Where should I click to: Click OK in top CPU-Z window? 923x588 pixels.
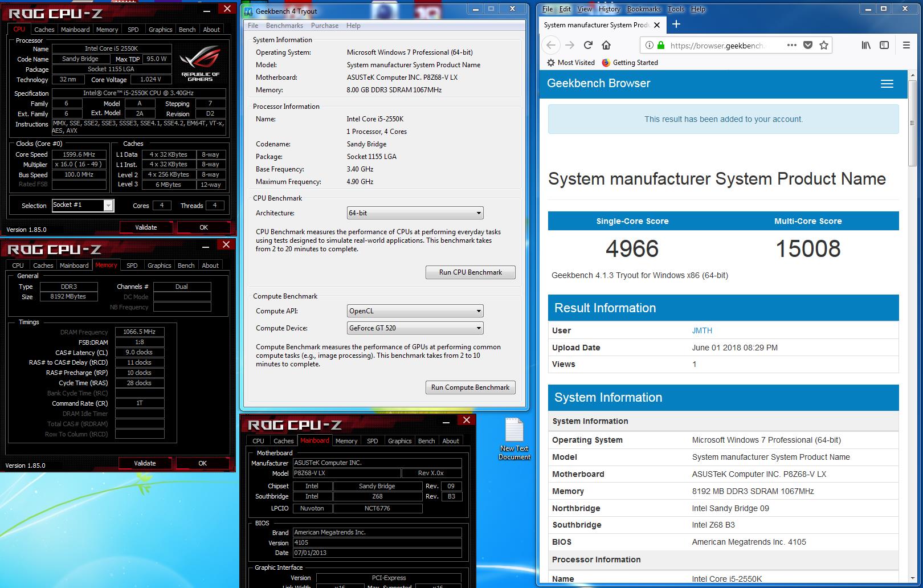[x=203, y=227]
